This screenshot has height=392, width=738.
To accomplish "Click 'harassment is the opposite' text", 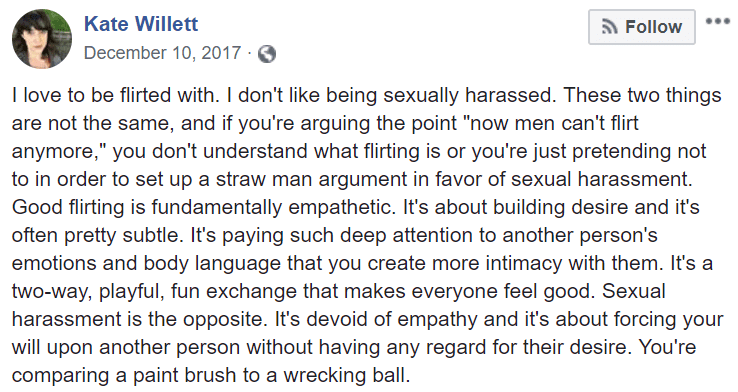I will [x=137, y=319].
